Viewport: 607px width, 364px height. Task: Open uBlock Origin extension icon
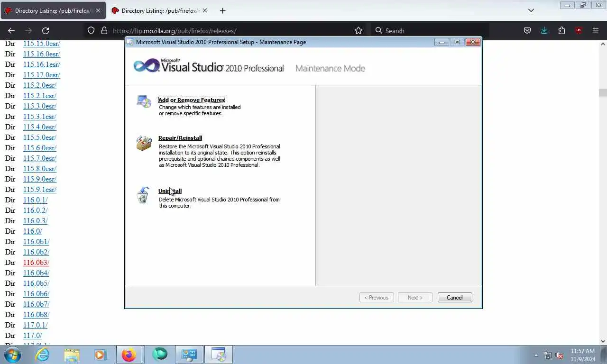click(579, 30)
